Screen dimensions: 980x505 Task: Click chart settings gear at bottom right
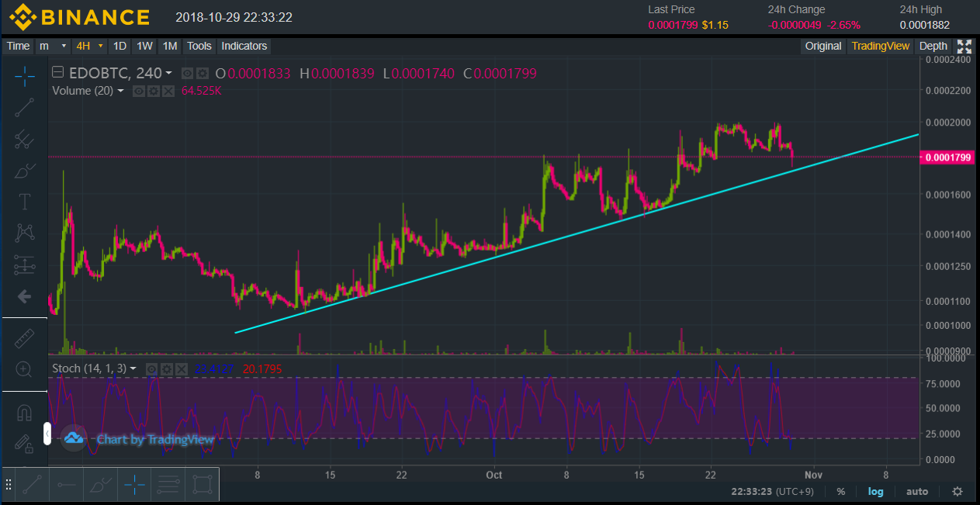pyautogui.click(x=957, y=491)
